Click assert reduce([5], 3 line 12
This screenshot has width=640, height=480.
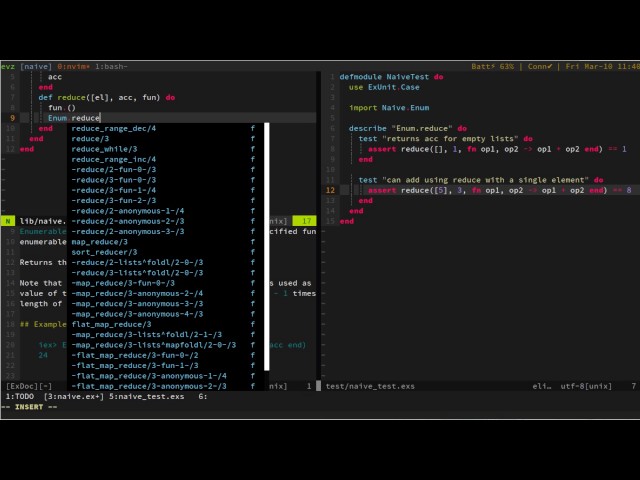pyautogui.click(x=500, y=190)
